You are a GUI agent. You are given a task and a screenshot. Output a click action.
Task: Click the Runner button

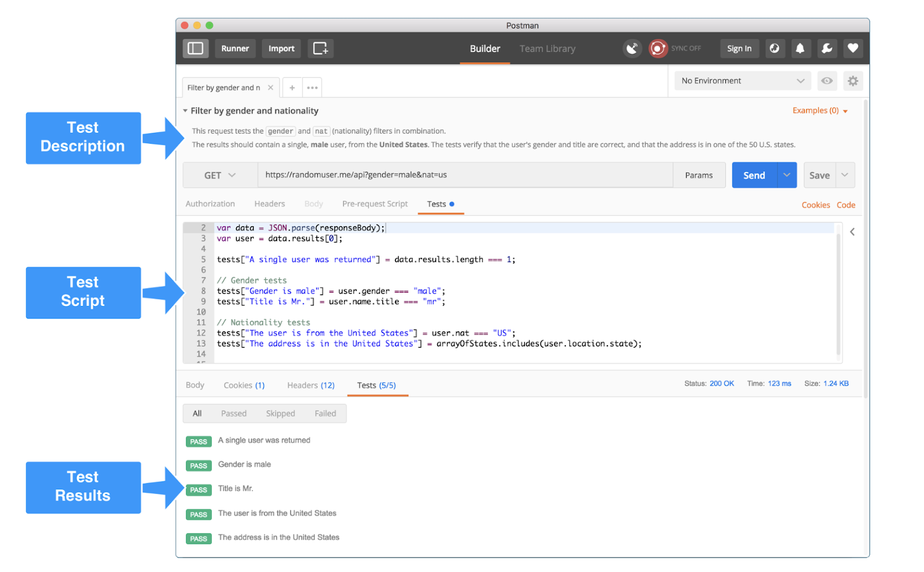pos(235,48)
